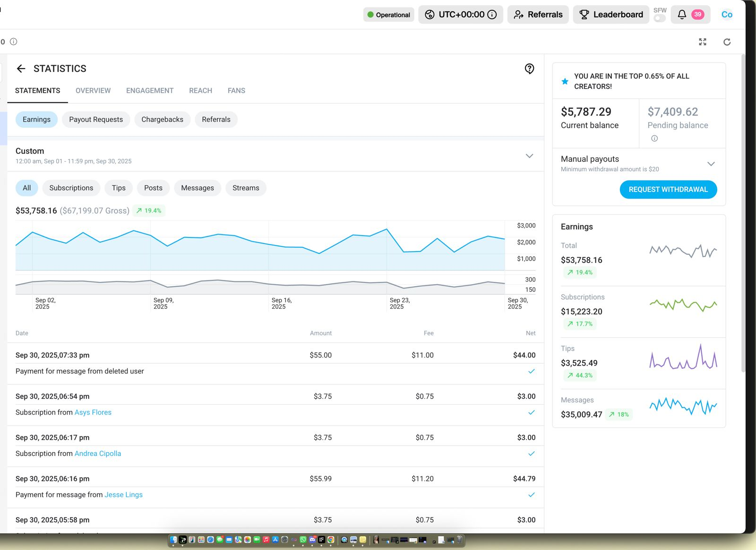Open the help question mark on Statistics page
This screenshot has width=756, height=550.
pos(529,69)
